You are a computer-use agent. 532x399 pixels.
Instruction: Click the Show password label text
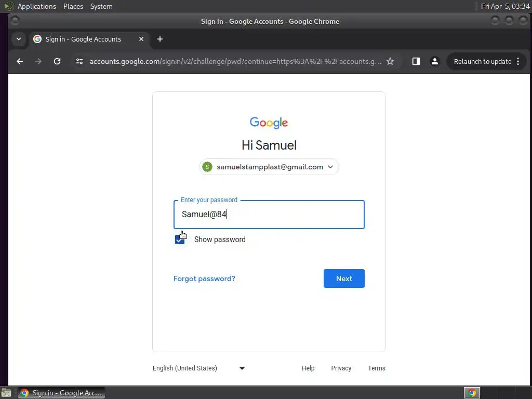pos(220,240)
